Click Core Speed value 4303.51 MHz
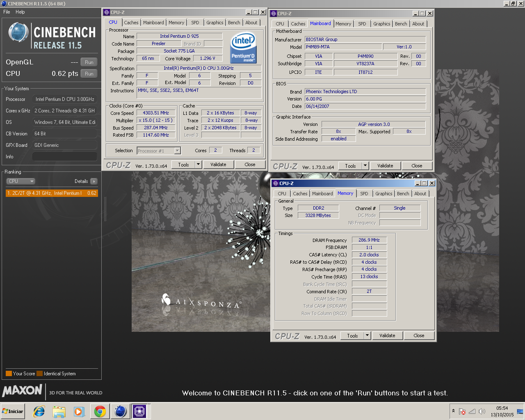Viewport: 525px width, 420px height. pos(156,113)
